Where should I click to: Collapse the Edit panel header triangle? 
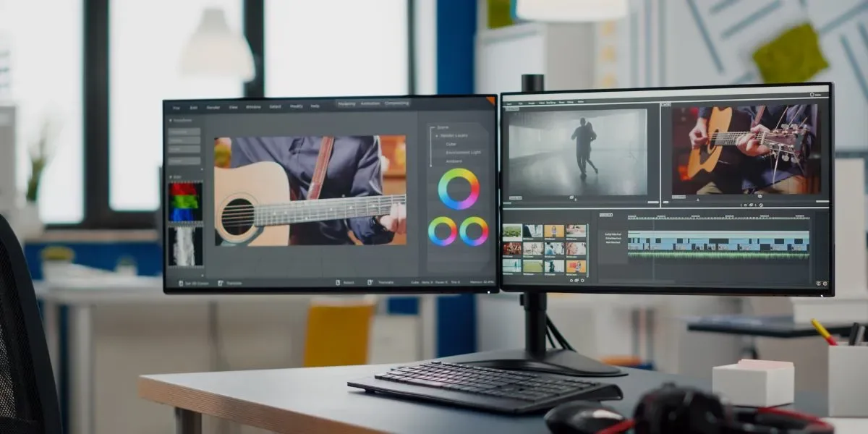coord(169,176)
